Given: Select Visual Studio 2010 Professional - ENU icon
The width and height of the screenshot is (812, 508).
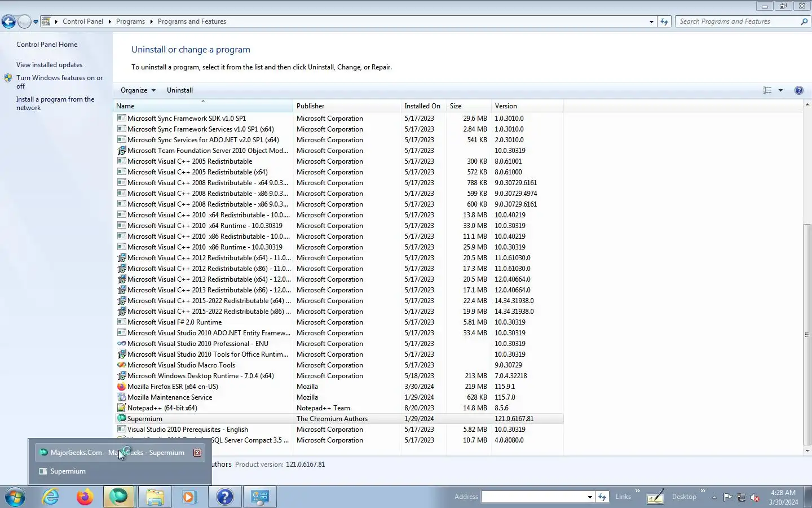Looking at the screenshot, I should point(121,344).
